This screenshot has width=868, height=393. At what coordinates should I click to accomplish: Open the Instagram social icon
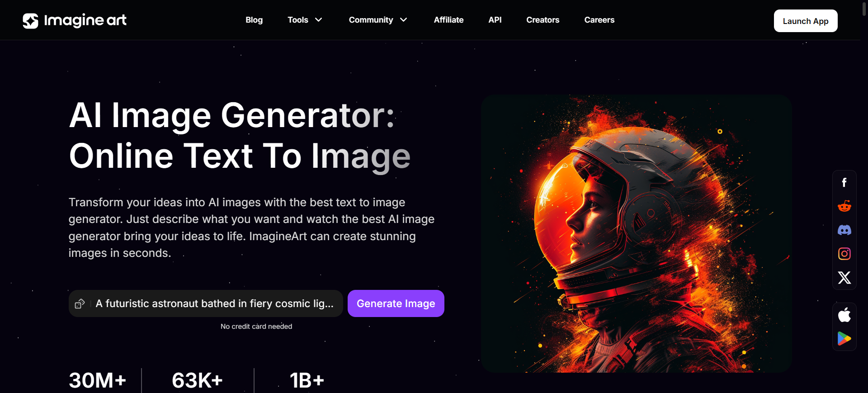tap(844, 254)
